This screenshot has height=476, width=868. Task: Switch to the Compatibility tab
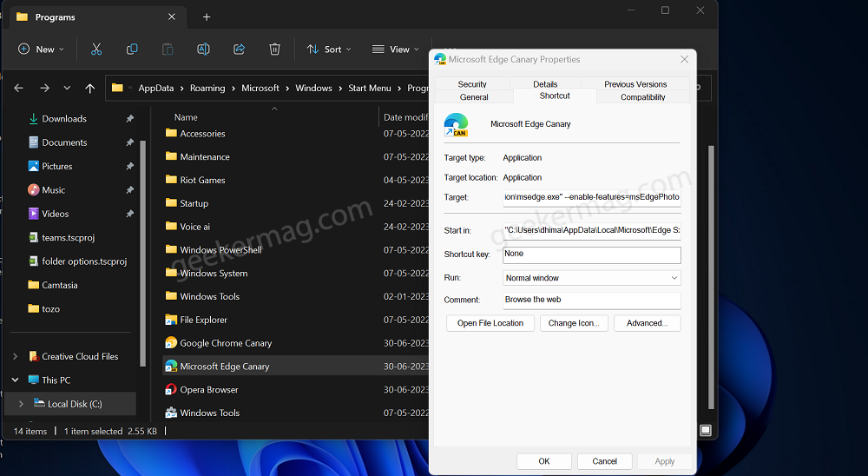point(642,97)
